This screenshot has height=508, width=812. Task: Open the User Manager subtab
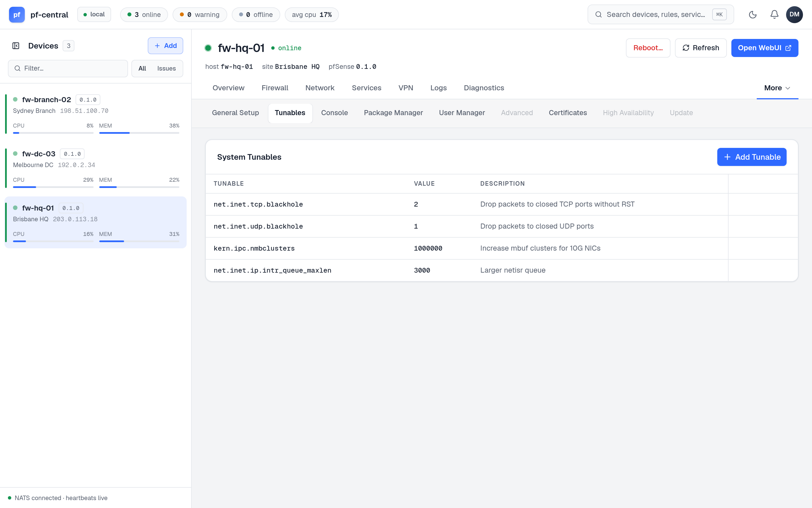pos(462,113)
